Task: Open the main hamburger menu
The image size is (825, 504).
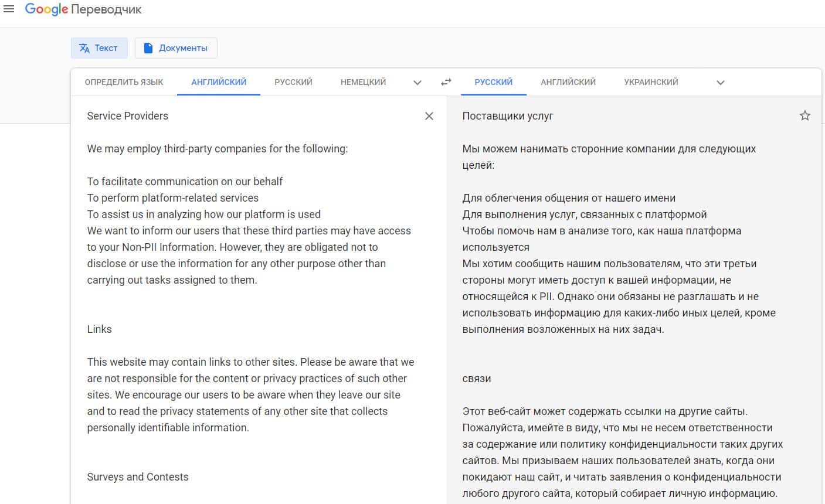Action: (x=9, y=9)
